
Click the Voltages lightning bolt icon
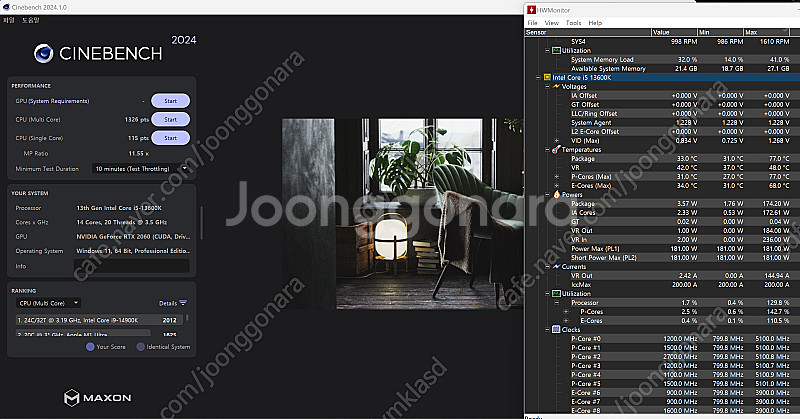tap(555, 86)
